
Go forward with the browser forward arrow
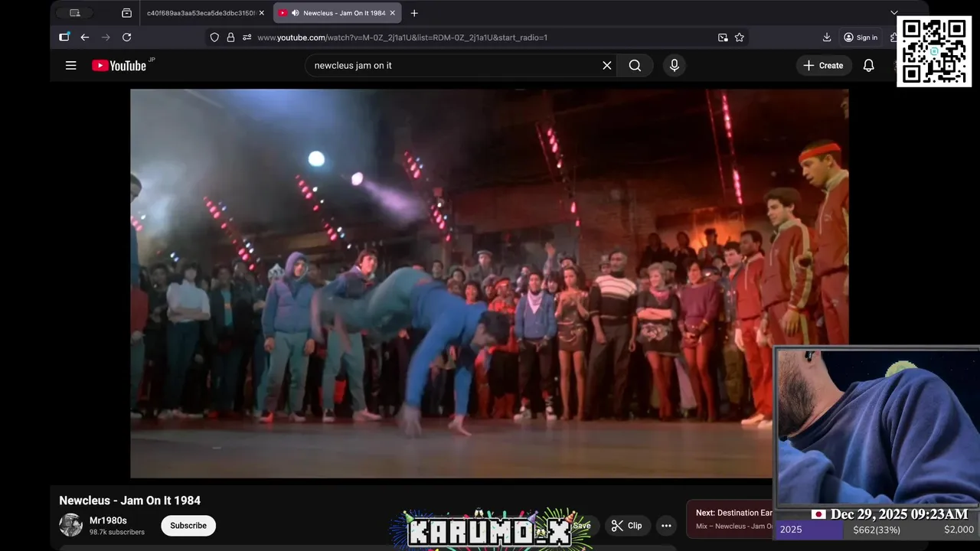click(106, 37)
